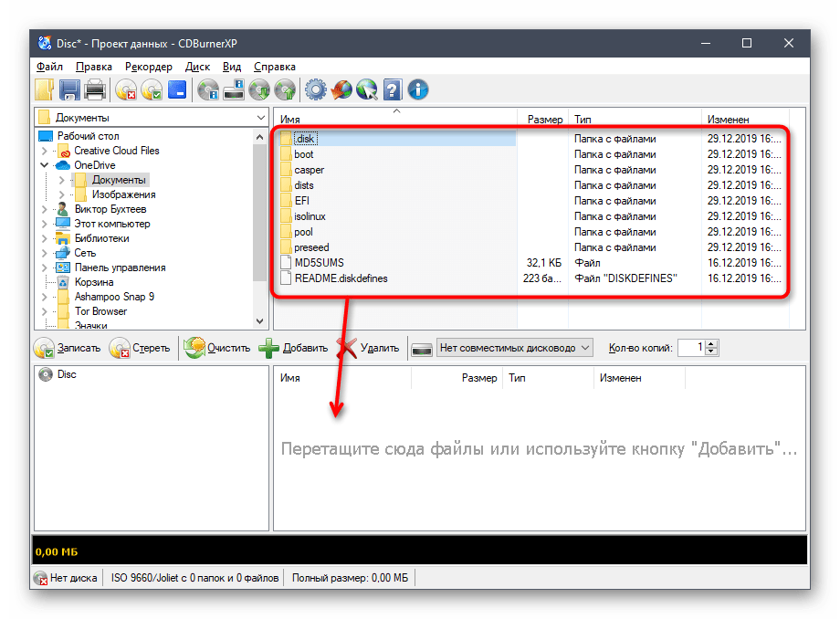Collapse the OneDrive tree node
840x619 pixels.
click(44, 165)
